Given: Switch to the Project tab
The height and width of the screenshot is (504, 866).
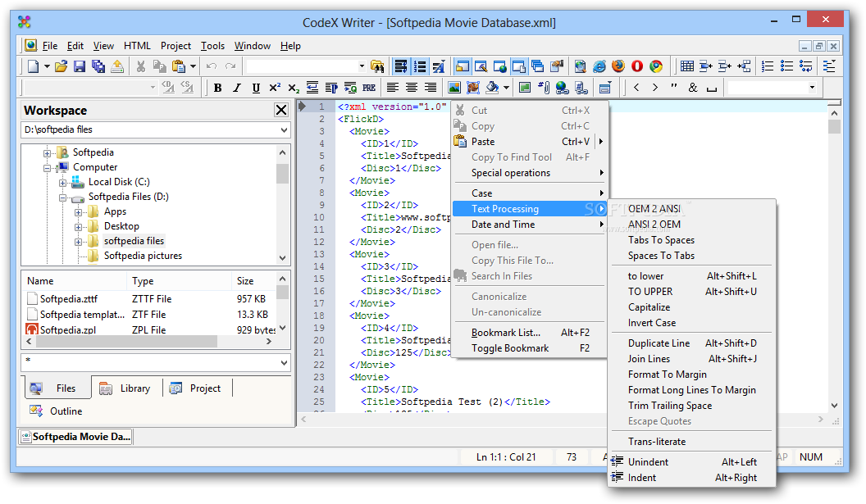Looking at the screenshot, I should tap(197, 388).
